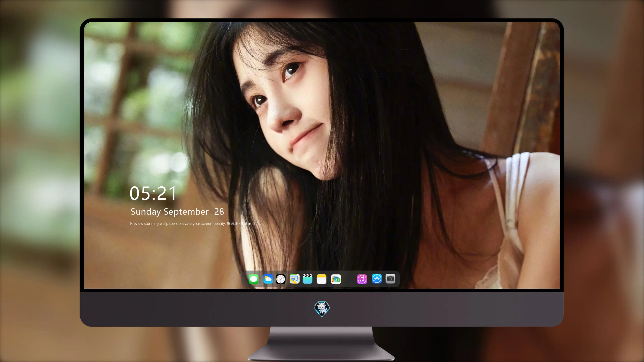Open the yellow Notes app icon
This screenshot has height=362, width=644.
tap(321, 279)
